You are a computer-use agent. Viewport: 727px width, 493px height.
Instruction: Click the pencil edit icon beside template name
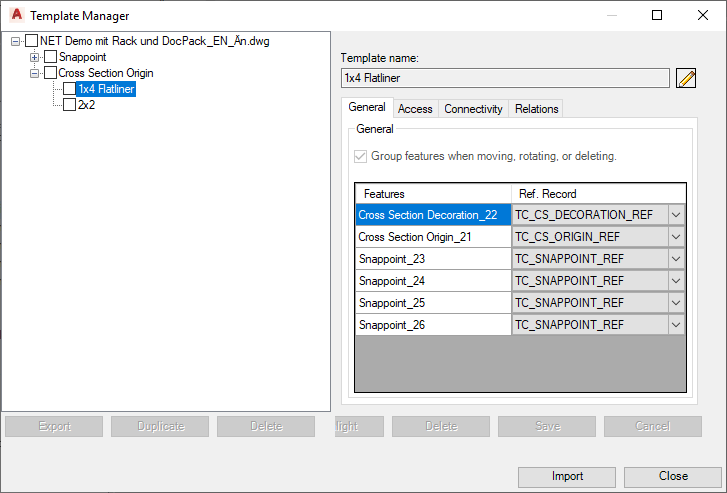point(685,79)
